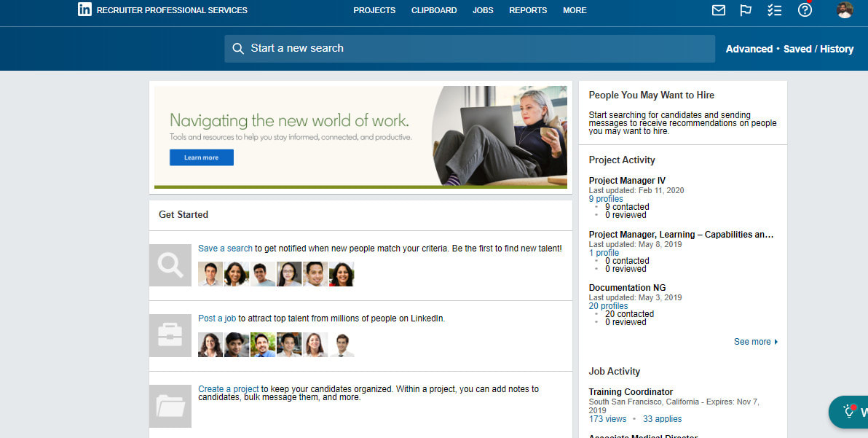This screenshot has height=438, width=868.
Task: Click the Create a project link
Action: click(229, 389)
